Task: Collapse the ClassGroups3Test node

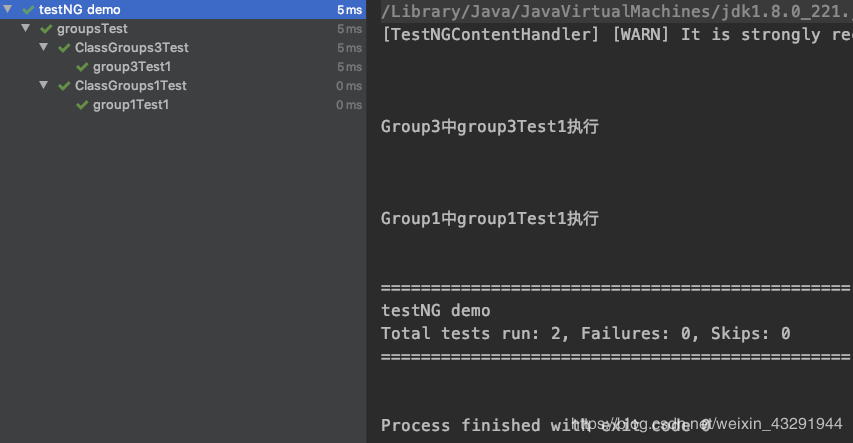Action: (x=43, y=48)
